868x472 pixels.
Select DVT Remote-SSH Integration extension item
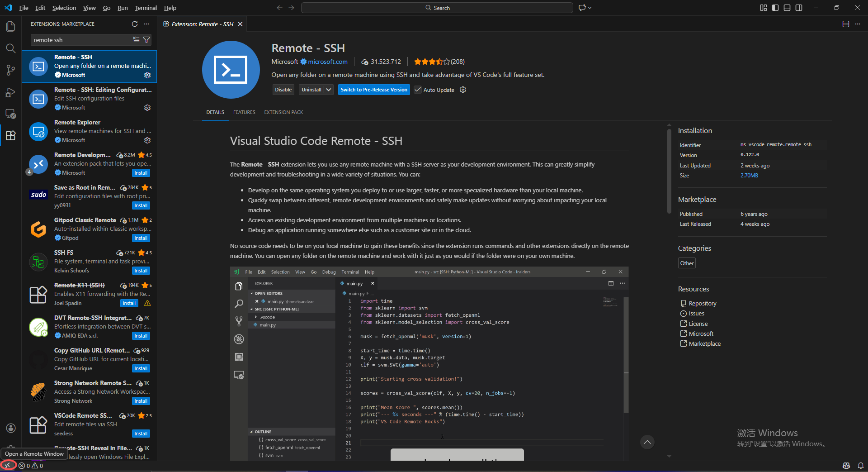pyautogui.click(x=90, y=327)
